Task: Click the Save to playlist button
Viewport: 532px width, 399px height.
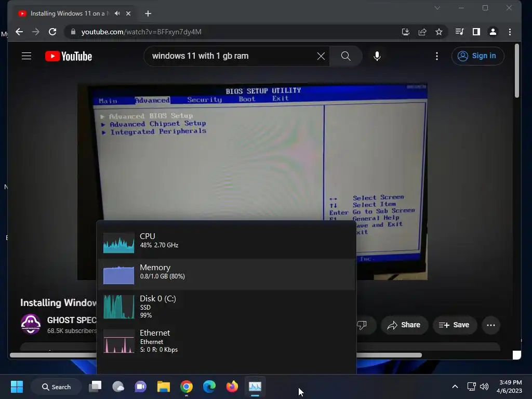Action: tap(454, 325)
